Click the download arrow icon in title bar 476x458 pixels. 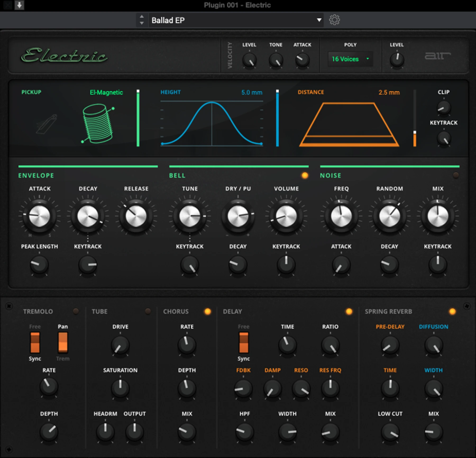pos(19,5)
